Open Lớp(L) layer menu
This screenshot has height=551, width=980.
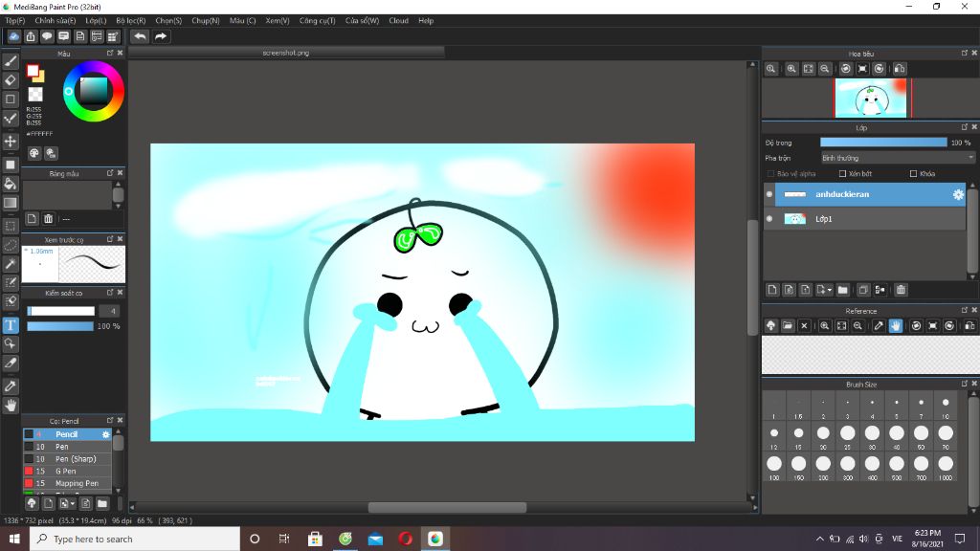point(96,21)
